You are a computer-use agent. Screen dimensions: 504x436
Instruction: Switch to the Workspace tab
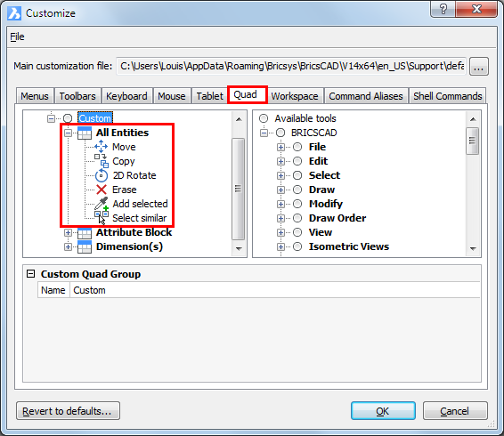pyautogui.click(x=295, y=96)
